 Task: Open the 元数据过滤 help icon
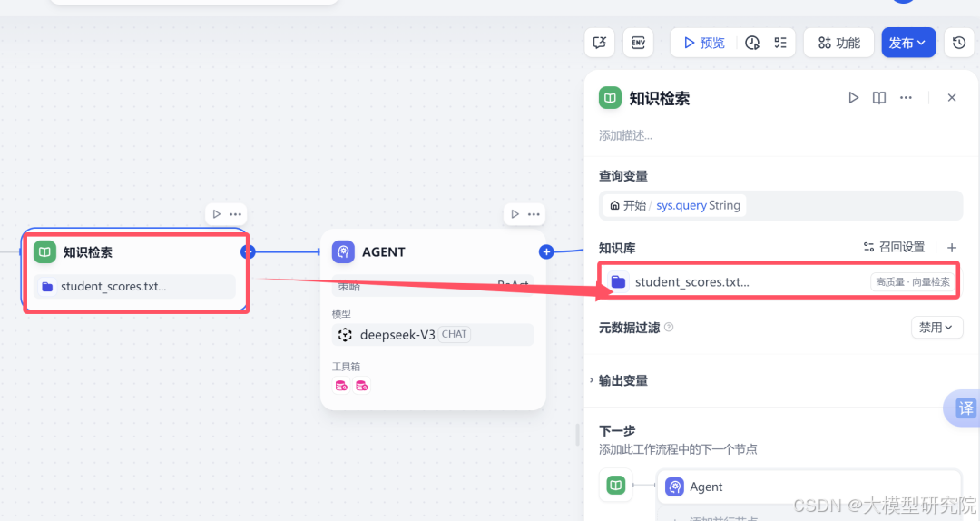(669, 327)
